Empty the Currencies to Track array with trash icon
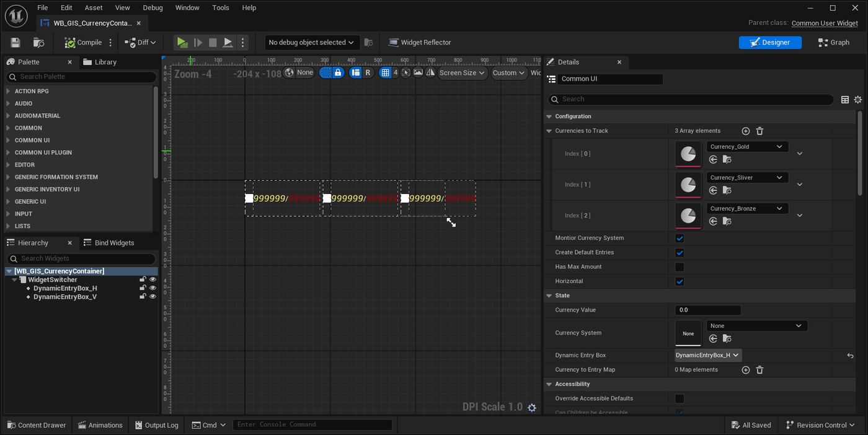This screenshot has width=868, height=435. pos(759,131)
